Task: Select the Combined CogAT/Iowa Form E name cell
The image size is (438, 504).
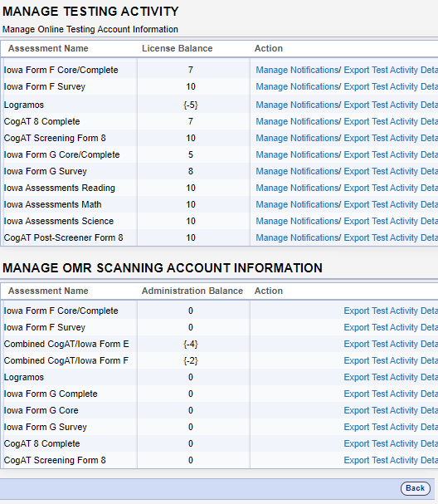Action: (66, 345)
